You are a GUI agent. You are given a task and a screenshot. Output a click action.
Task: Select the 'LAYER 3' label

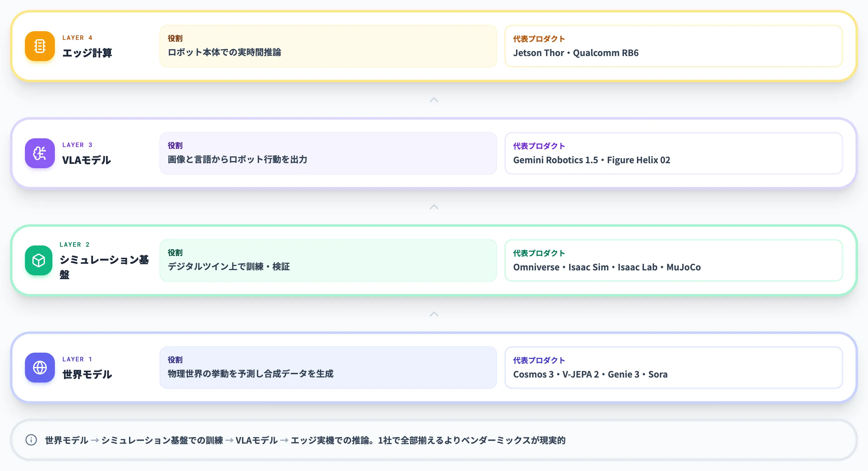click(x=77, y=145)
